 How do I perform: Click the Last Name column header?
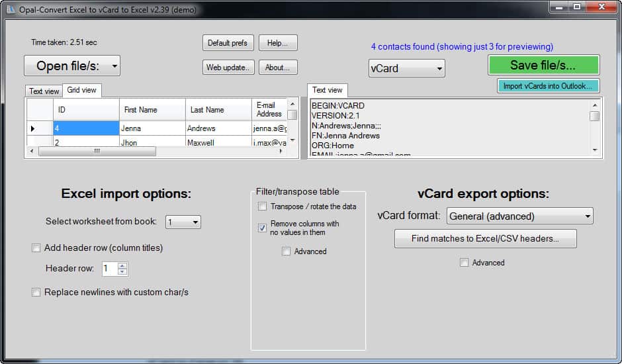click(x=218, y=110)
